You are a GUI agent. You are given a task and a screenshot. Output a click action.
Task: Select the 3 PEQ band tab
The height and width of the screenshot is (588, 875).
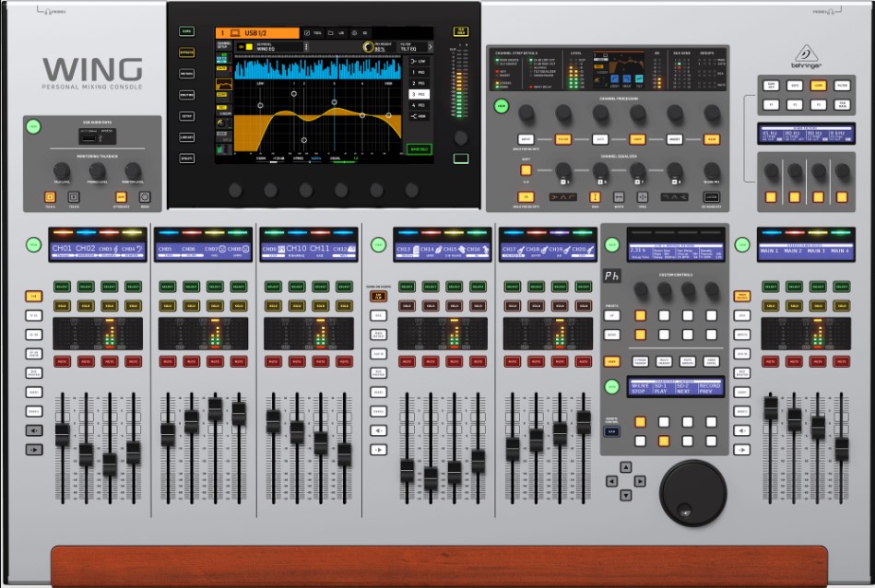(418, 94)
